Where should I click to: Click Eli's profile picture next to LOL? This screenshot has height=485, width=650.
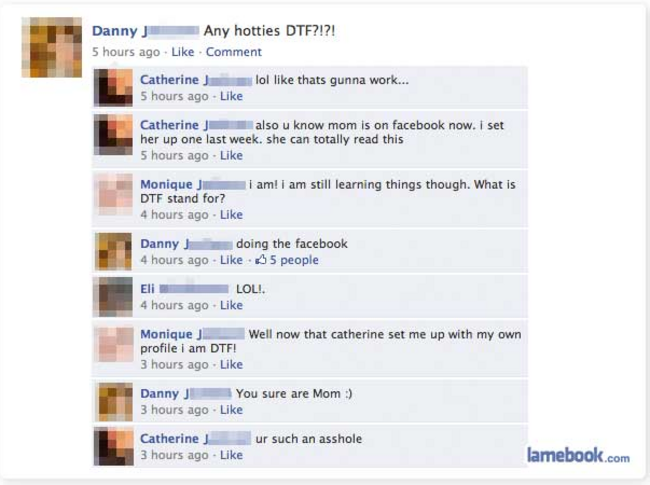click(114, 297)
